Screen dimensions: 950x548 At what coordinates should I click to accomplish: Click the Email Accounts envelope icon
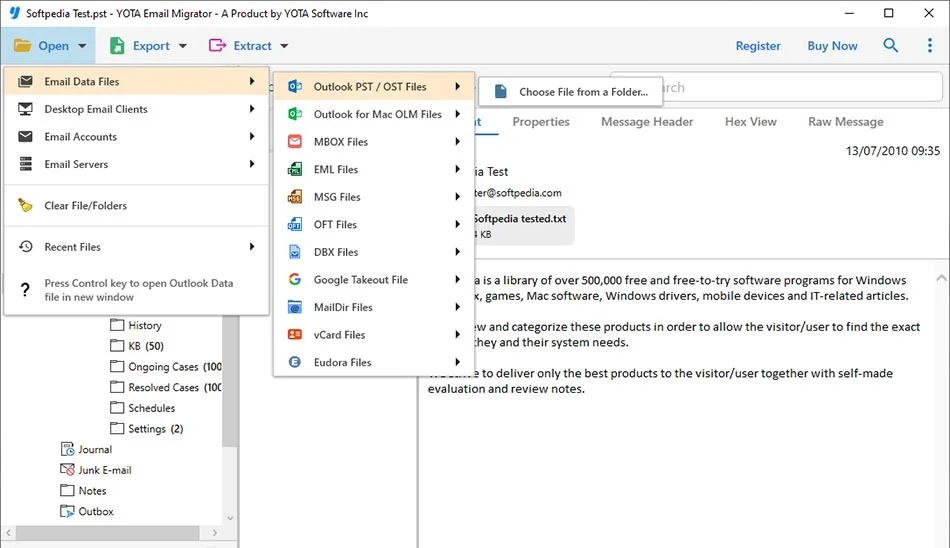(25, 136)
